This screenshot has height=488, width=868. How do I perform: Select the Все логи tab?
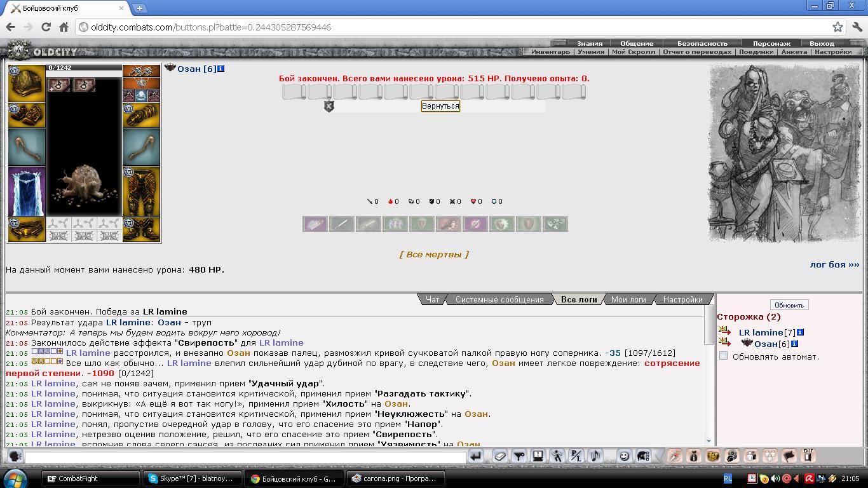pos(578,299)
